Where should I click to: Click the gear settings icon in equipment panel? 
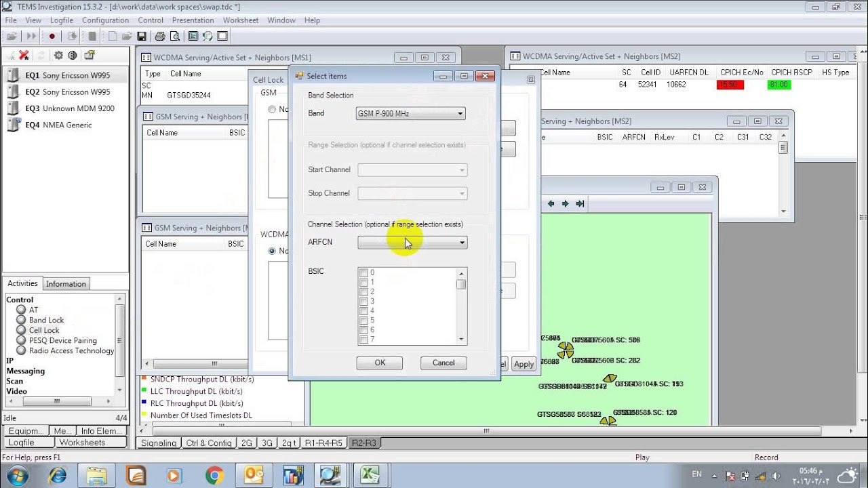tap(58, 56)
